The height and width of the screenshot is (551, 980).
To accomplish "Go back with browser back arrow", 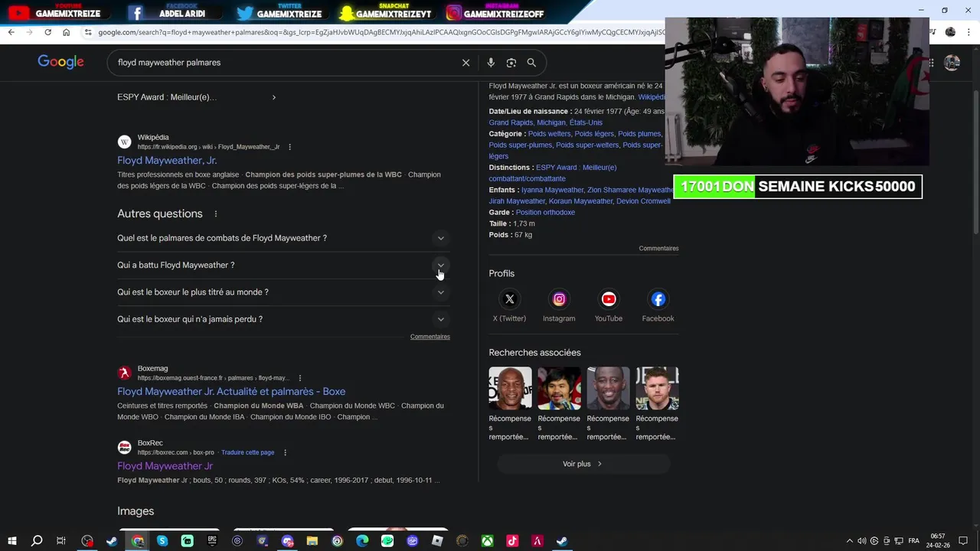I will pos(11,32).
